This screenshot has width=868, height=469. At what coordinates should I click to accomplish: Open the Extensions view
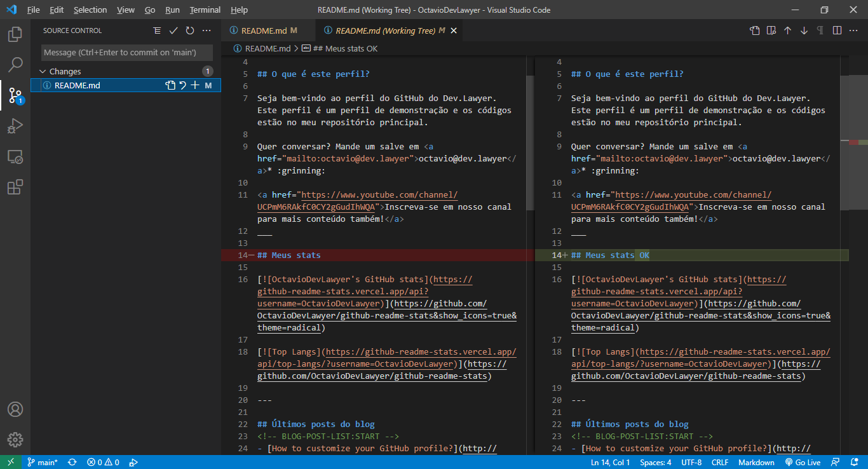point(15,186)
